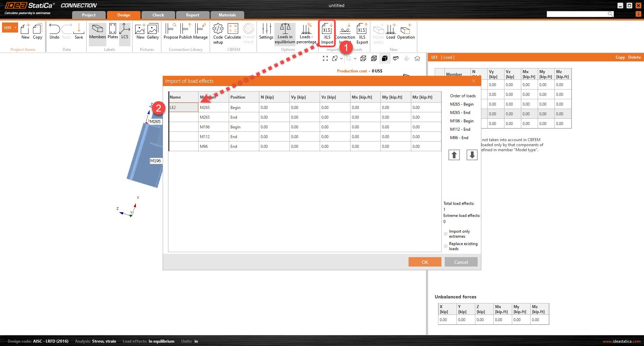The image size is (644, 346).
Task: Click the XLS Import icon
Action: pyautogui.click(x=327, y=33)
